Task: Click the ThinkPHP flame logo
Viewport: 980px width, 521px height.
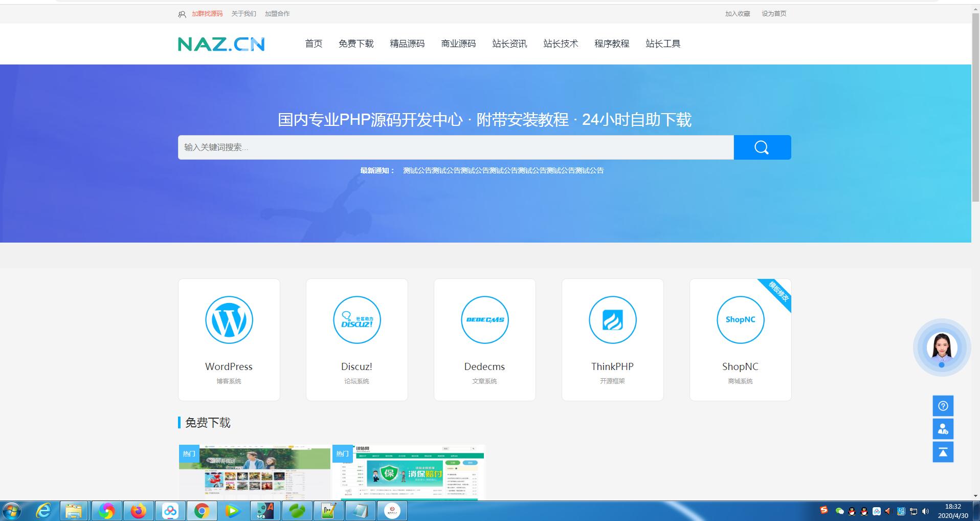Action: [x=612, y=320]
